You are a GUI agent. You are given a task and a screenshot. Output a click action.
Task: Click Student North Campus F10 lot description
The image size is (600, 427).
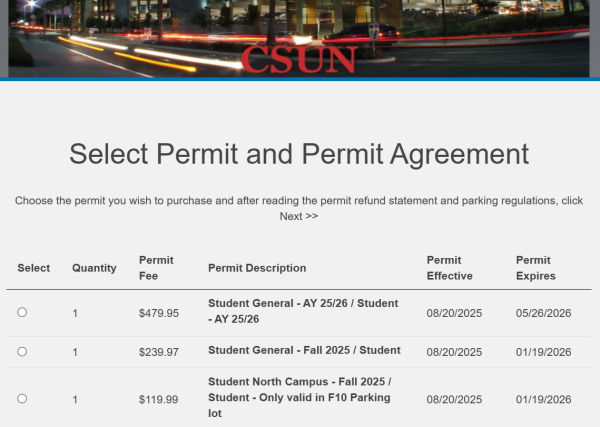click(x=299, y=398)
